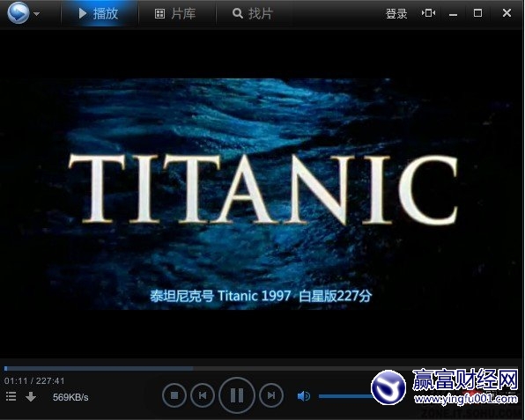Viewport: 525px width, 420px height.
Task: Stop playback with the stop button
Action: (174, 396)
